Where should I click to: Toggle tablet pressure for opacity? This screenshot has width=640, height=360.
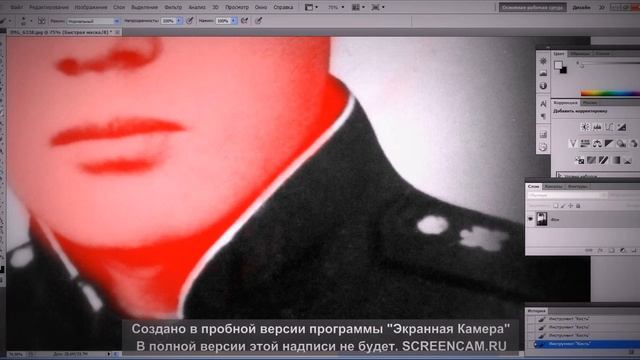[x=190, y=20]
